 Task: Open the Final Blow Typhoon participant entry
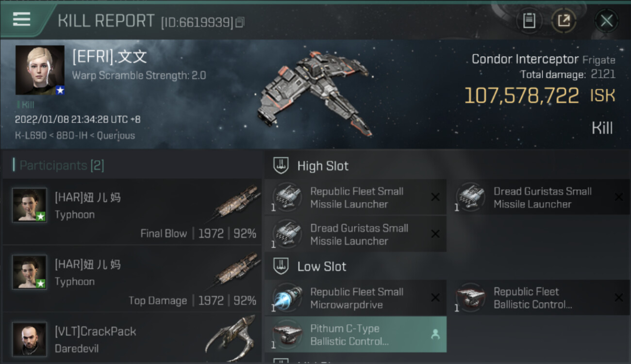point(132,212)
